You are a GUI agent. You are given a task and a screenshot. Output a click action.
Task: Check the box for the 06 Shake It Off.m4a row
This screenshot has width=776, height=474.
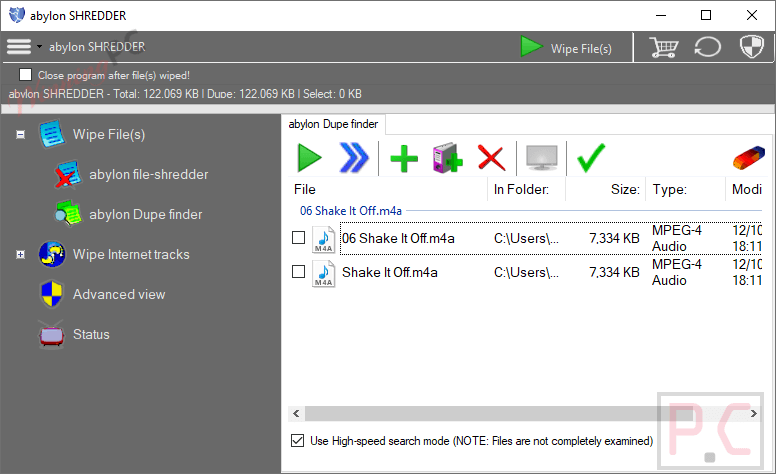[298, 237]
